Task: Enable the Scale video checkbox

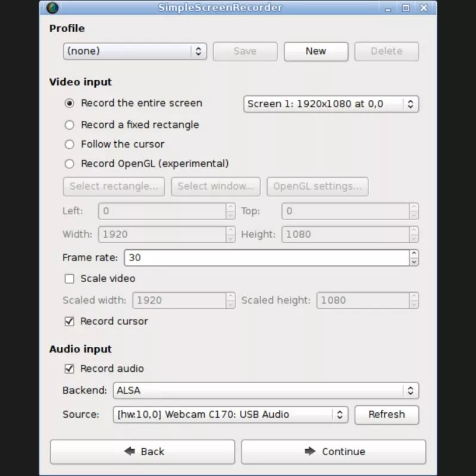Action: (x=70, y=278)
